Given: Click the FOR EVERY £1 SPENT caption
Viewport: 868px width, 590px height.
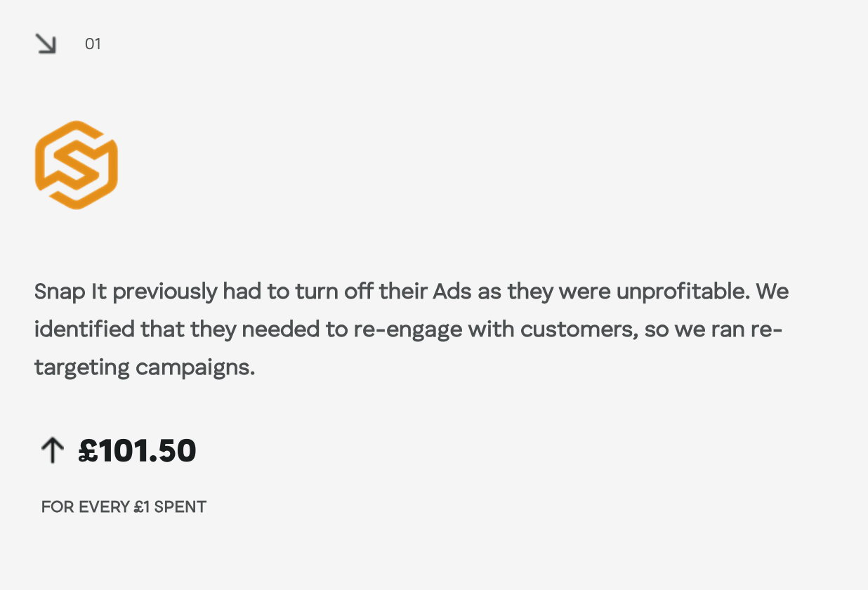Looking at the screenshot, I should pos(124,506).
